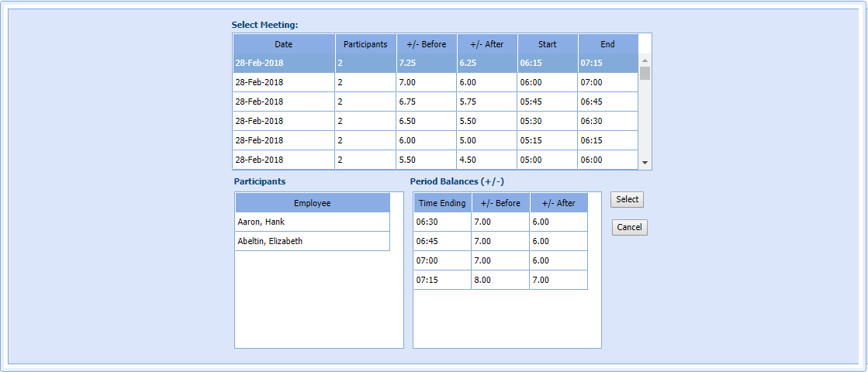
Task: Click the Start column header
Action: coord(547,44)
